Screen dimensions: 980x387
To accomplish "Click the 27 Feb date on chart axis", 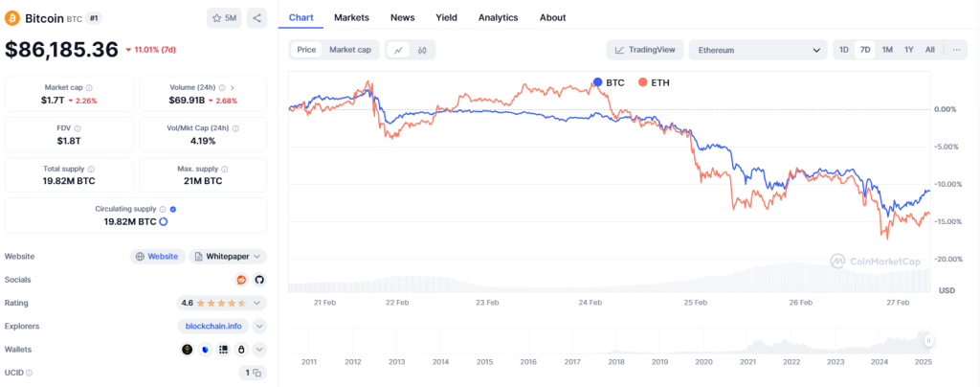I will (898, 303).
